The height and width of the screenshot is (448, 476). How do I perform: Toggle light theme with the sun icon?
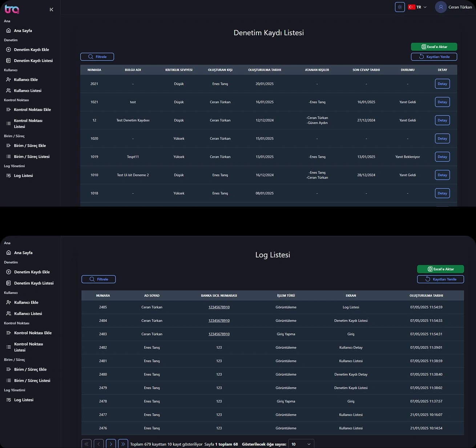point(400,7)
